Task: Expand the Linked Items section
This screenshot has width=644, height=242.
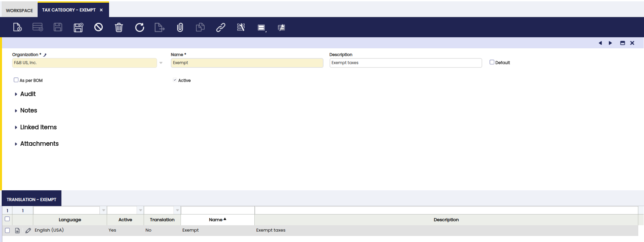Action: 38,127
